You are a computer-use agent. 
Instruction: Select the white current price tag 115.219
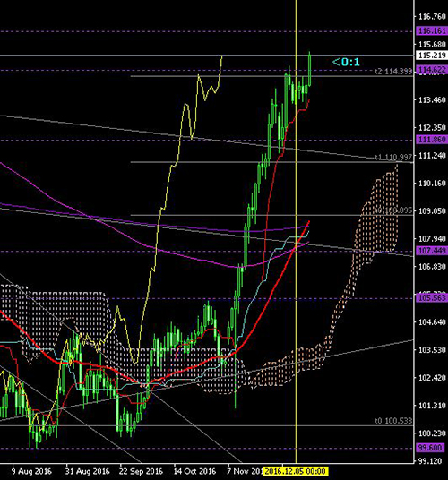(x=432, y=56)
